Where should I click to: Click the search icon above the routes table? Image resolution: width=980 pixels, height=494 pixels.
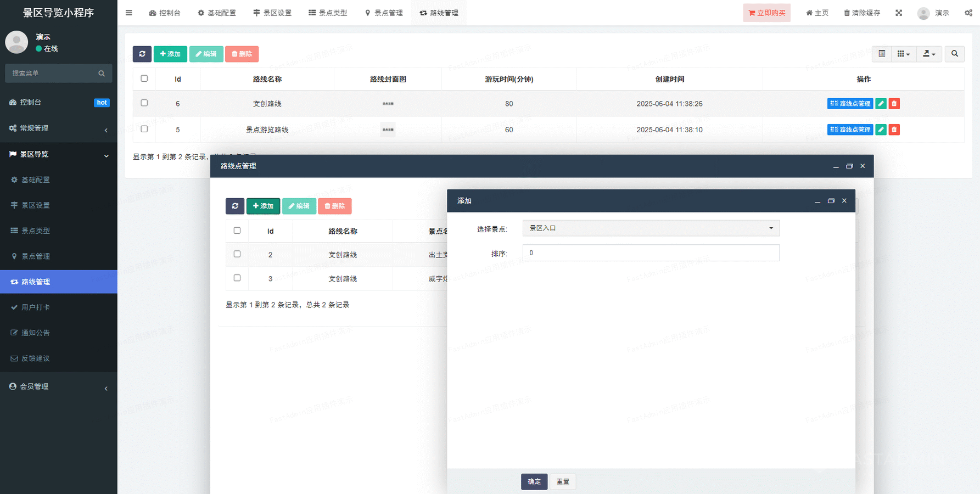[955, 54]
